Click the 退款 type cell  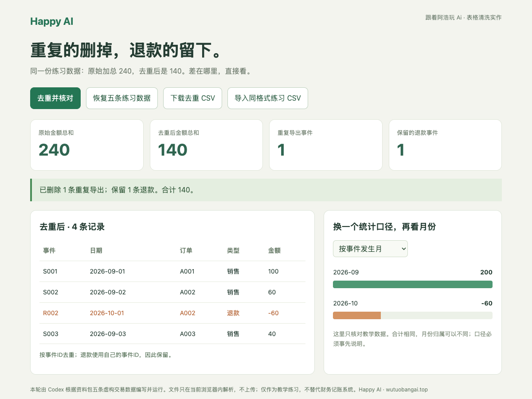pyautogui.click(x=233, y=313)
